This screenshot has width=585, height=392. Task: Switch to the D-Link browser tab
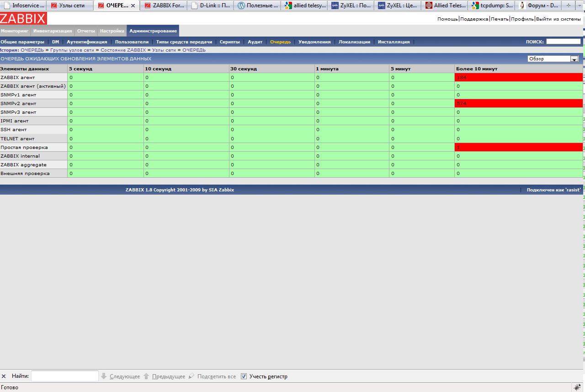coord(210,5)
